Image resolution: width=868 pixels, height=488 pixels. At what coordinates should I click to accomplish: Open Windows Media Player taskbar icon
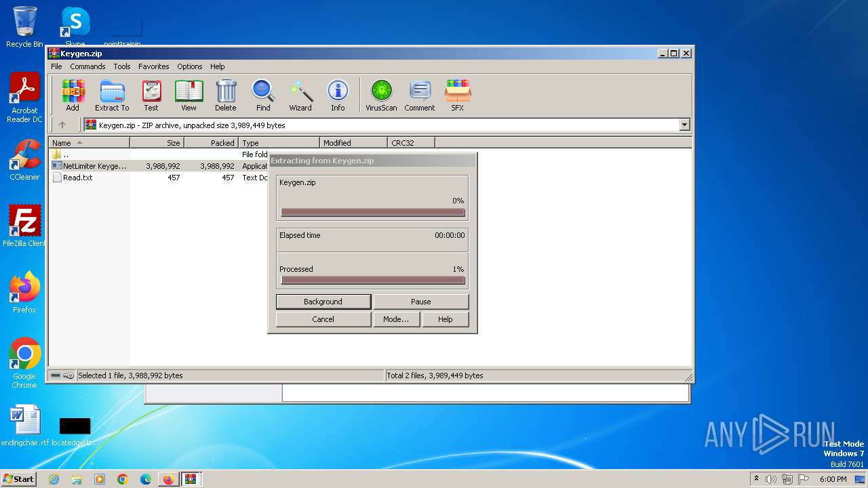(100, 479)
